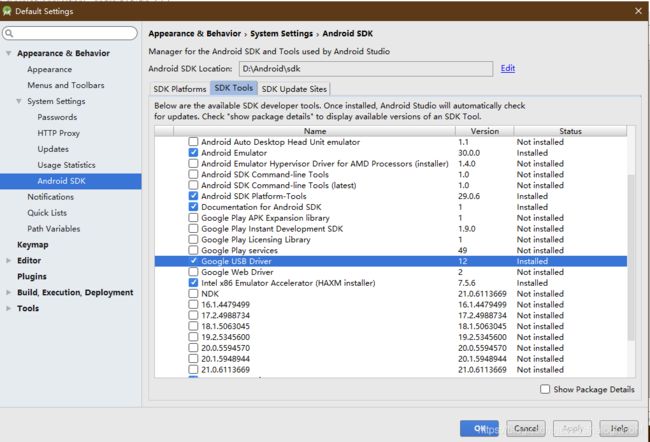Check the NDK checkbox
Image resolution: width=650 pixels, height=442 pixels.
click(x=193, y=294)
